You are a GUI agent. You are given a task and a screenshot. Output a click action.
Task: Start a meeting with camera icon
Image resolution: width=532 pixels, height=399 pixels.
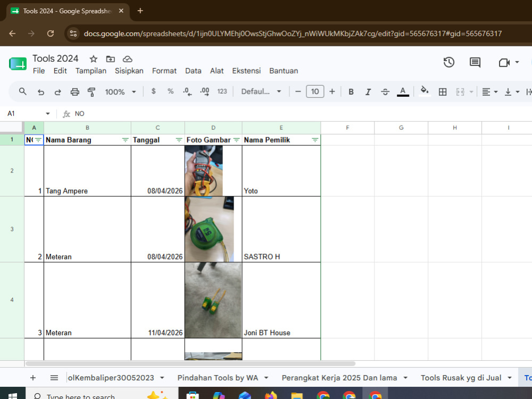click(x=504, y=62)
